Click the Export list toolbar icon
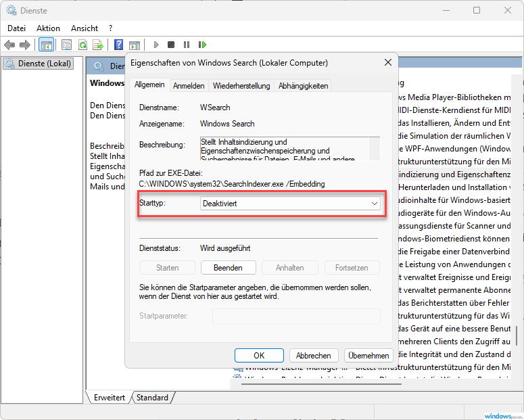524x420 pixels. click(98, 45)
